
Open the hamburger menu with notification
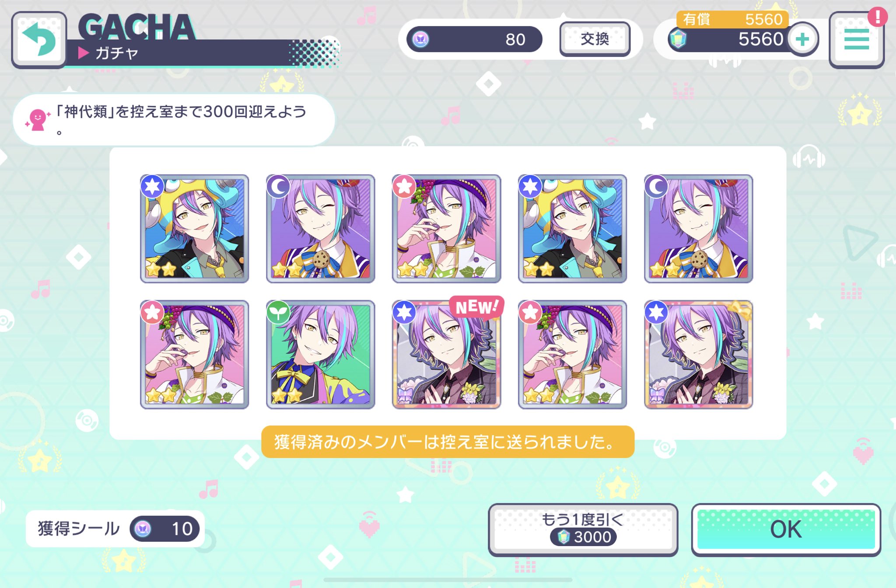[856, 40]
